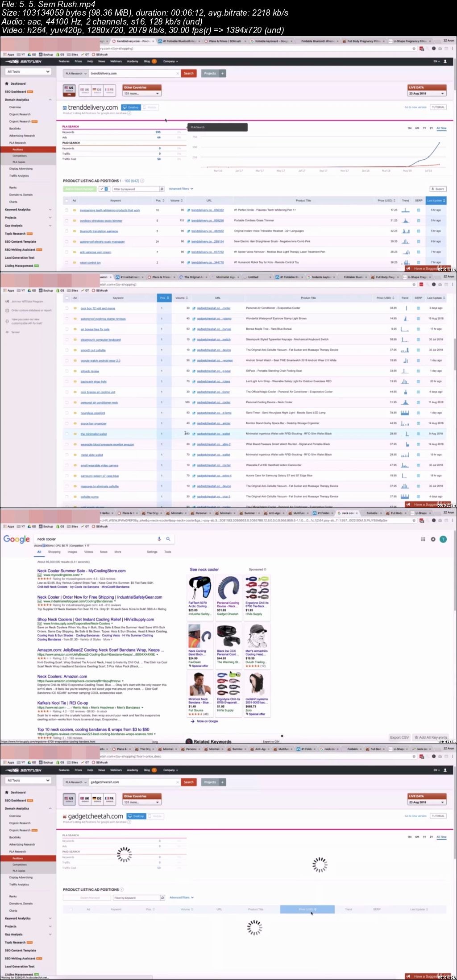Tick checkbox for 'anti varicose vein cream' row
This screenshot has height=980, width=457.
tap(67, 252)
